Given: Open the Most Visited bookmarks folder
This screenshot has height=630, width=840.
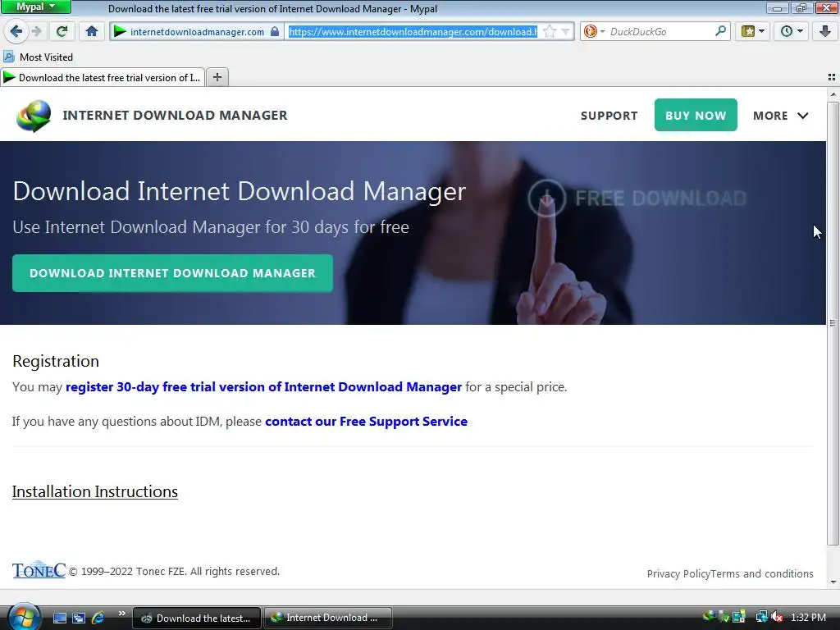Looking at the screenshot, I should [x=38, y=57].
